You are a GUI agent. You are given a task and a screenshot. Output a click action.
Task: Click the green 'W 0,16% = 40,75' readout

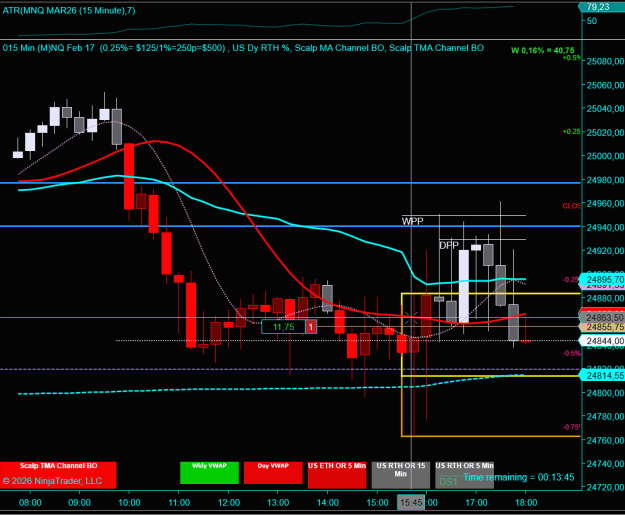542,51
